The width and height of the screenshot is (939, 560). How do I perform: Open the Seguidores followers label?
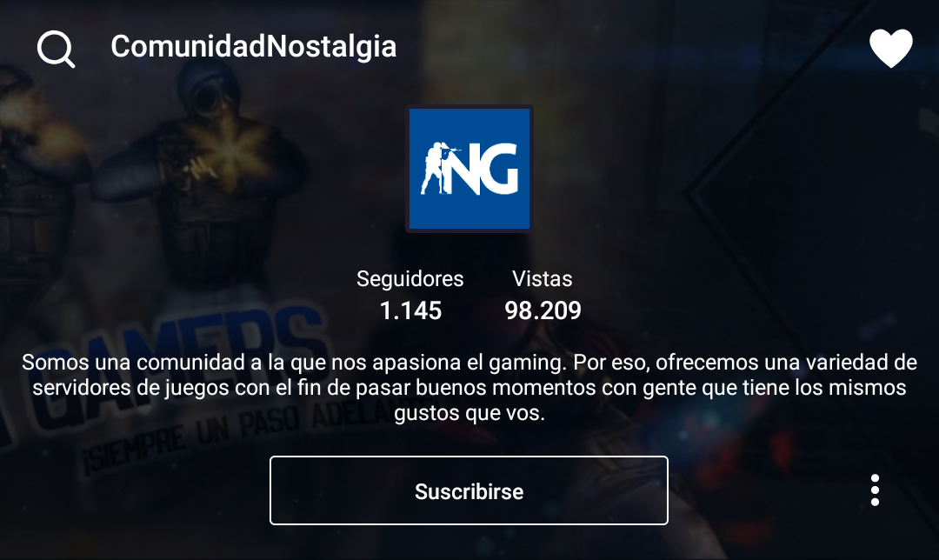[x=410, y=278]
